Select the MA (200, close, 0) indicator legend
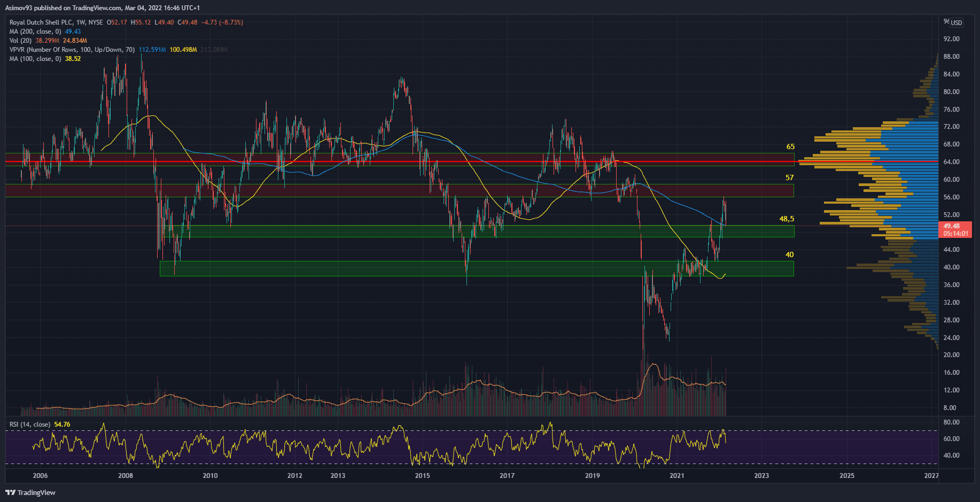Screen dimensions: 980x502 point(35,32)
